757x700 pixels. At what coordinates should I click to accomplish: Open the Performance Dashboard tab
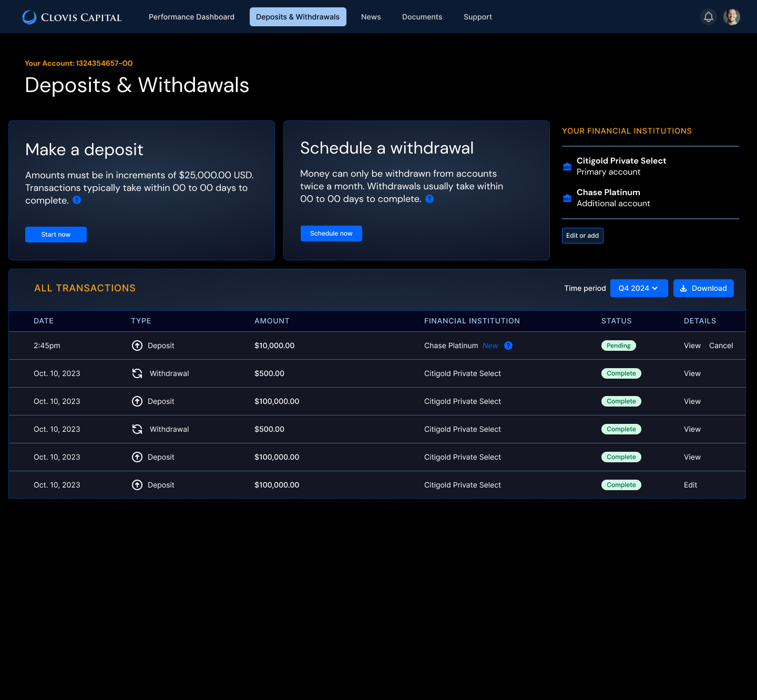click(x=191, y=17)
